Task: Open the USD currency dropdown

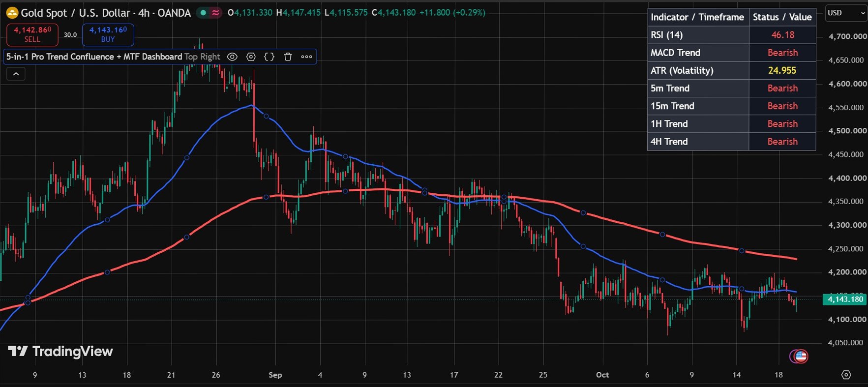Action: coord(846,13)
